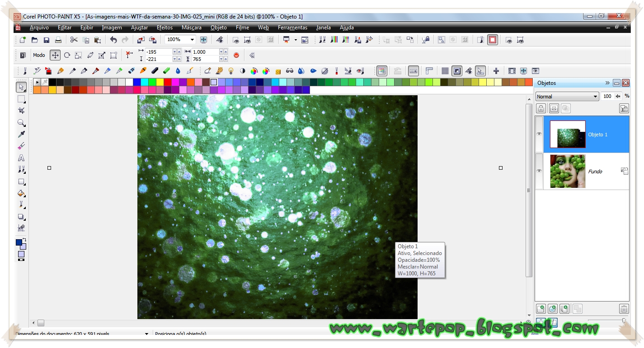Open the Arquivo menu

point(39,28)
